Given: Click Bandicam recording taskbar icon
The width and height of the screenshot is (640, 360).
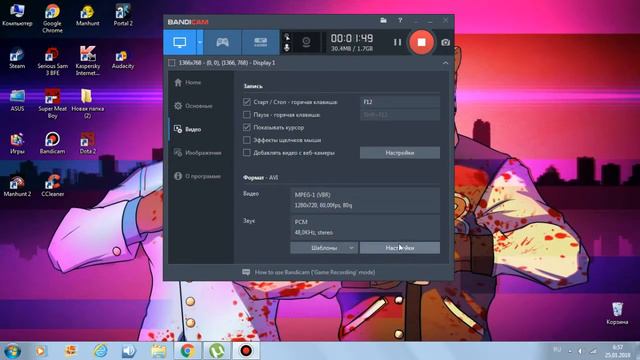Looking at the screenshot, I should tap(246, 351).
